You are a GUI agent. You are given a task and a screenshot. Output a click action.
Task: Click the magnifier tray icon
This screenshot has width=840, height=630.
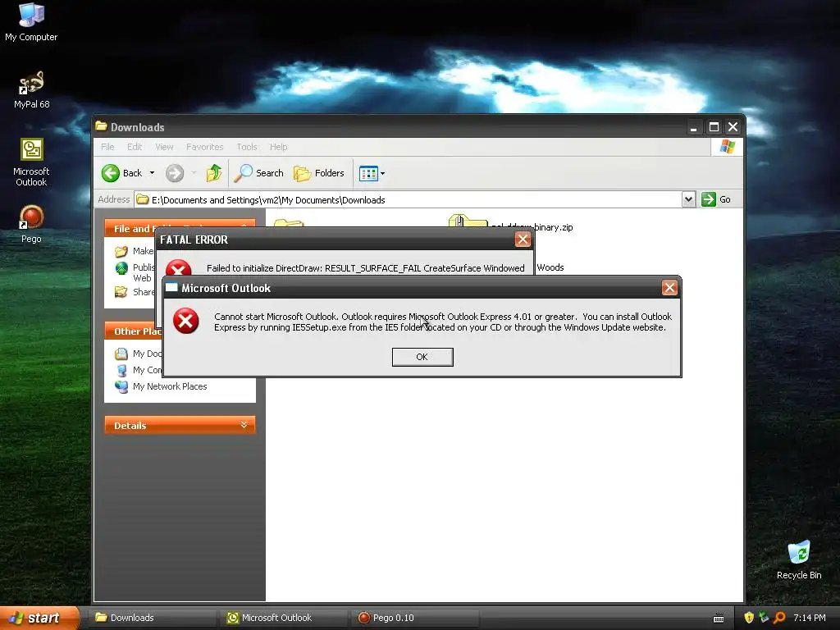pyautogui.click(x=779, y=618)
